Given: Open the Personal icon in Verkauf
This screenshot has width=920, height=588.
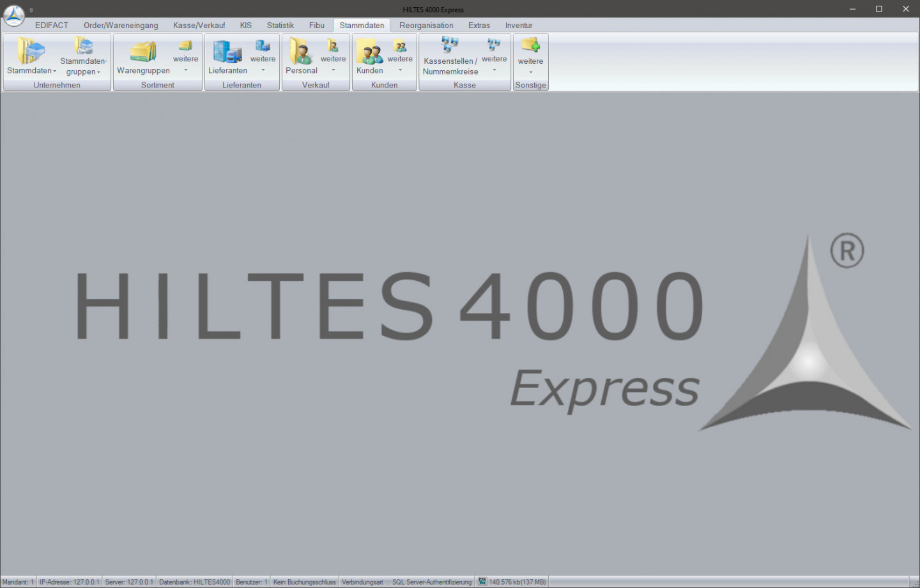Looking at the screenshot, I should (x=301, y=50).
